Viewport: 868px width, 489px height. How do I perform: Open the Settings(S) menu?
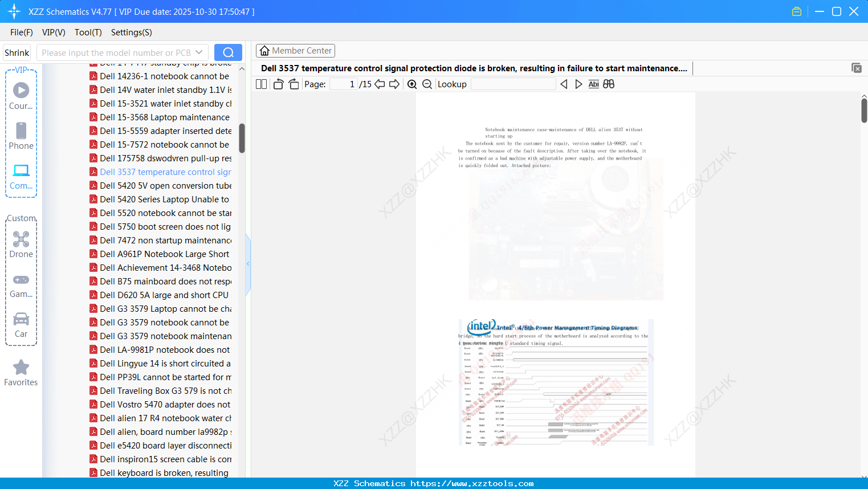[x=132, y=32]
